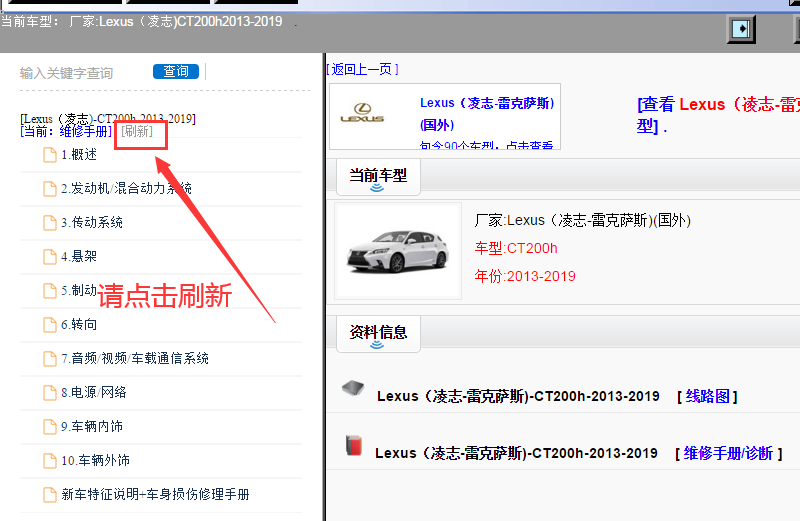Click 厂家:Lexus（凌志-雷克萨斯）(国外) text
The width and height of the screenshot is (800, 521).
pyautogui.click(x=582, y=220)
